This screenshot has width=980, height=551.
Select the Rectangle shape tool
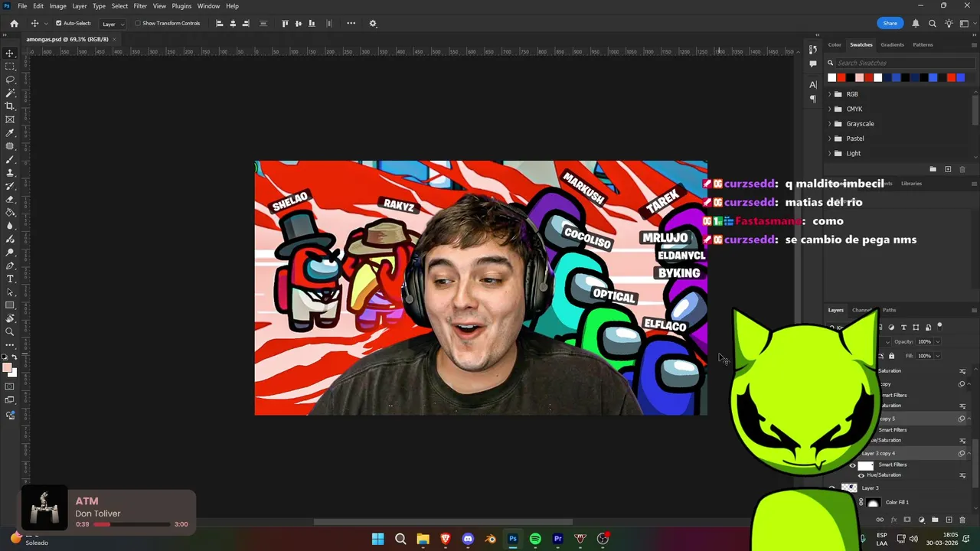coord(10,305)
